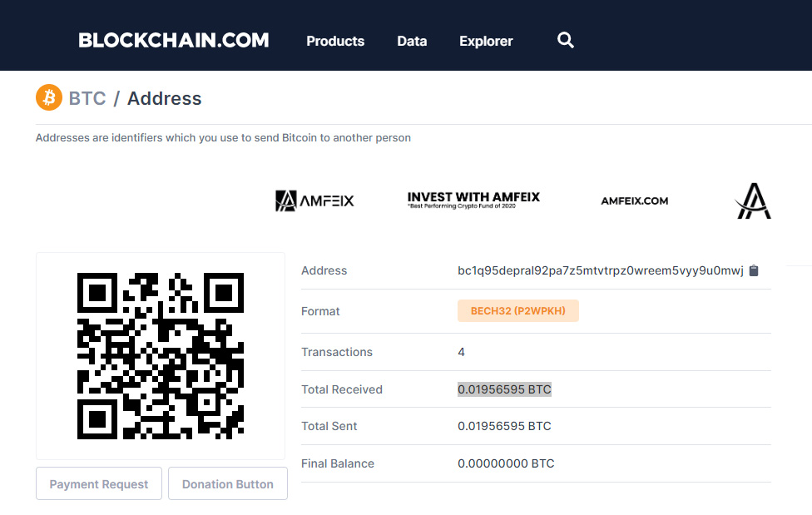Image resolution: width=812 pixels, height=515 pixels.
Task: Click the Final Balance value
Action: (506, 463)
